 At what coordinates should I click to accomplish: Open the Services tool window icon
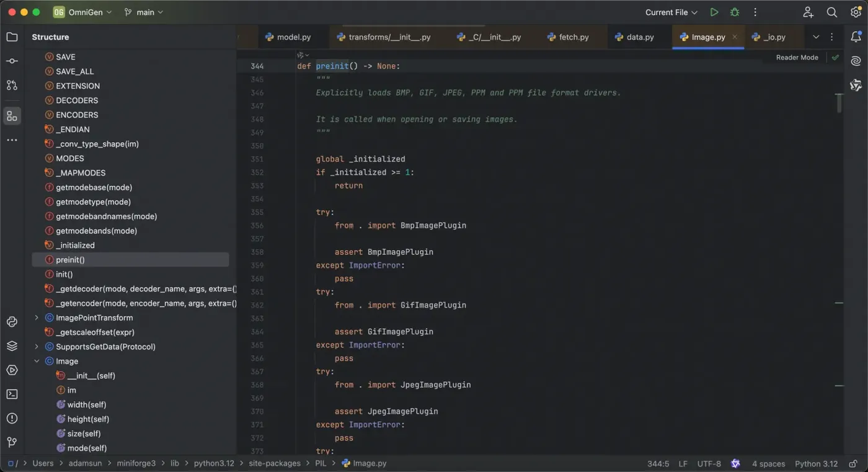pyautogui.click(x=12, y=370)
